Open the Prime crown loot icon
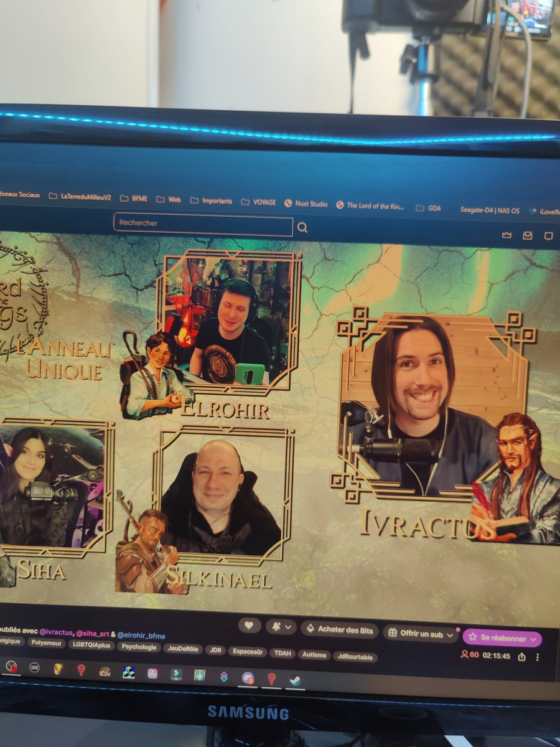 [506, 235]
